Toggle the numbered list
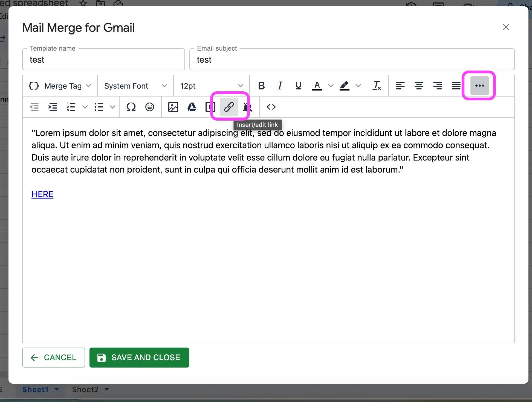This screenshot has height=402, width=532. [71, 107]
